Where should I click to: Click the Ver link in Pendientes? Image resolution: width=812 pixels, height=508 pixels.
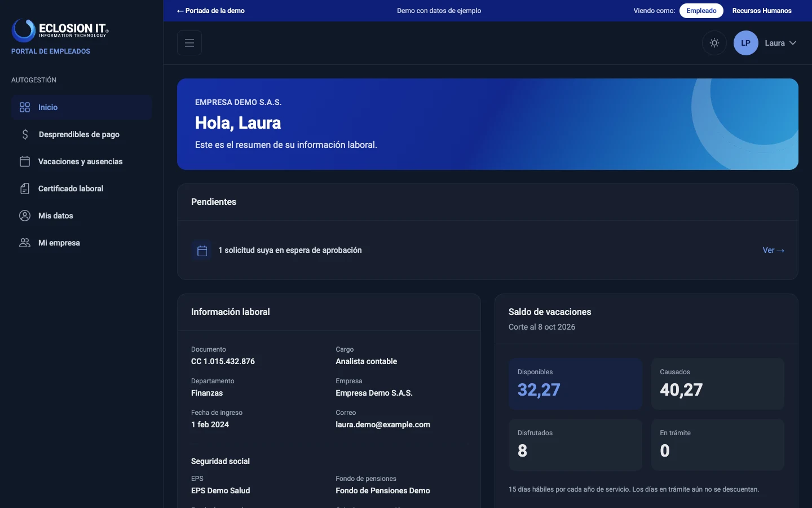[x=774, y=250]
